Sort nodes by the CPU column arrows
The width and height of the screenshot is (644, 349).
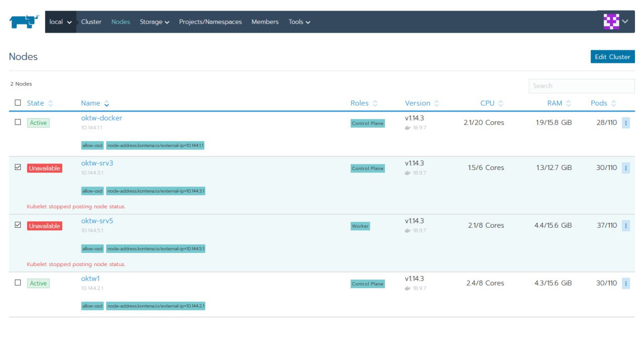click(501, 104)
